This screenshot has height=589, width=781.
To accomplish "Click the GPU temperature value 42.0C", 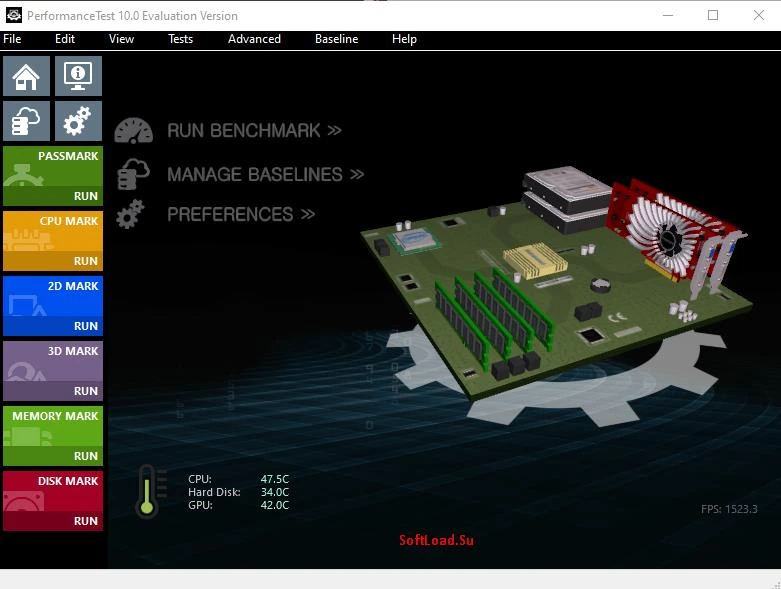I will pyautogui.click(x=274, y=505).
